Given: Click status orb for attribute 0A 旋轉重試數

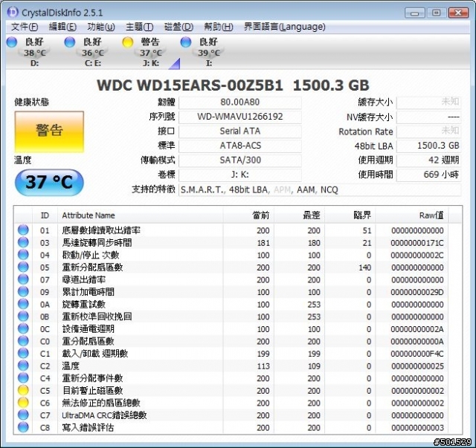Looking at the screenshot, I should coord(23,304).
